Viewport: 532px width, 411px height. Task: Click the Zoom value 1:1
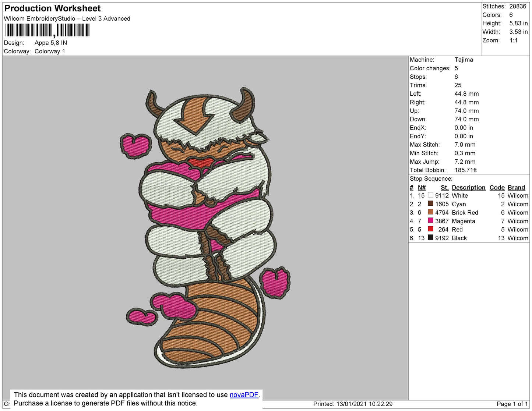(514, 40)
